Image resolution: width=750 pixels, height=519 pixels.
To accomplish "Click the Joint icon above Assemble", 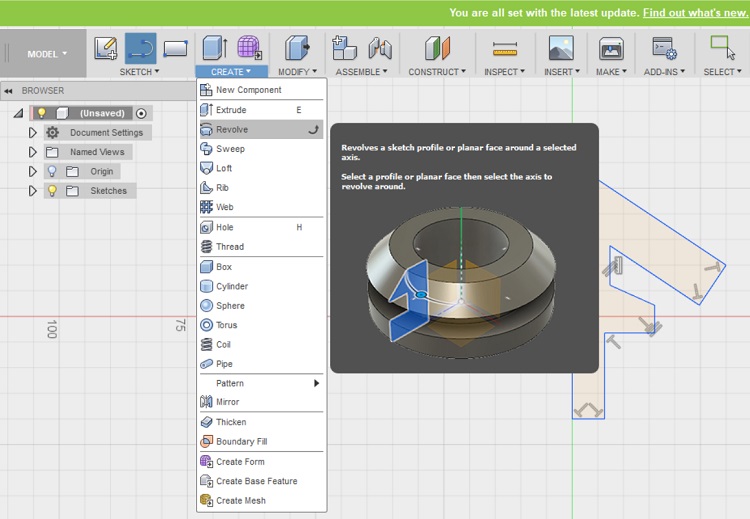I will coord(380,48).
